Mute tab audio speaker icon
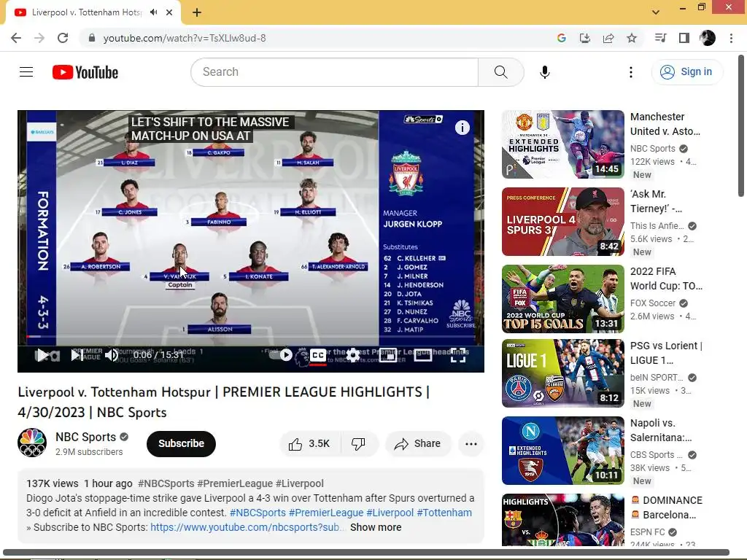 pos(153,12)
